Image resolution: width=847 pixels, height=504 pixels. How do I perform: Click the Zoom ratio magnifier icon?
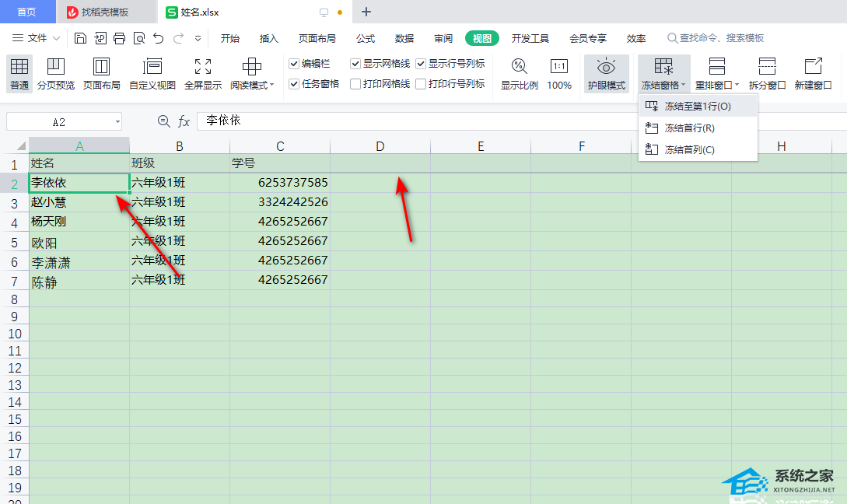(519, 68)
